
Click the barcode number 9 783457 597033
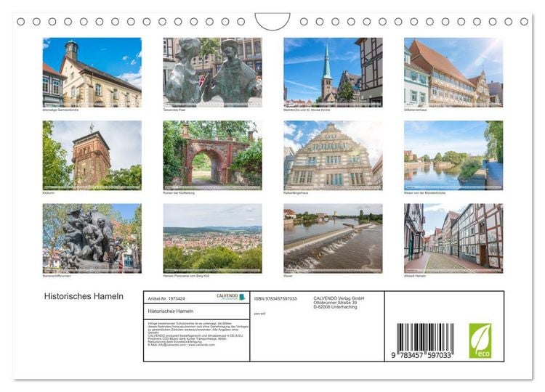[x=421, y=355]
